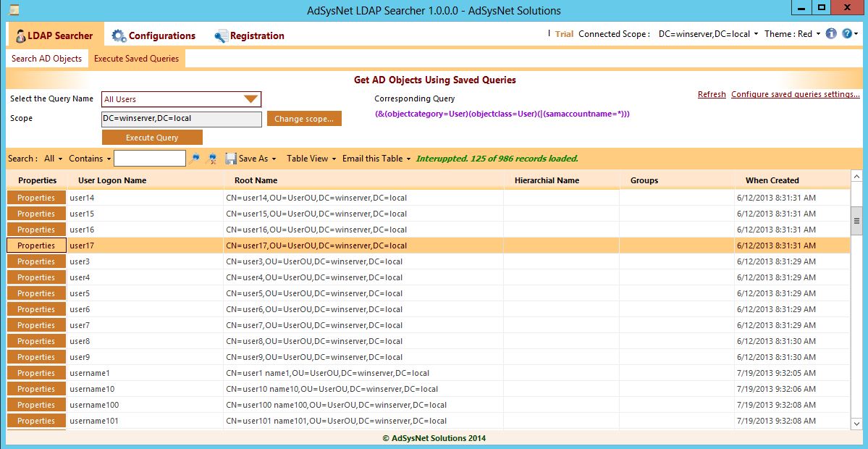Open the Contains condition dropdown
The height and width of the screenshot is (449, 868).
(90, 159)
